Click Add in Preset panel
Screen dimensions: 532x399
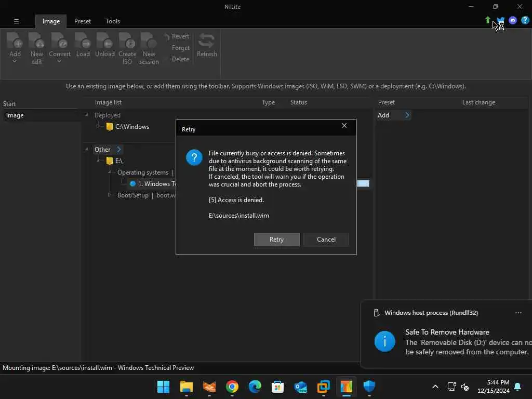383,115
